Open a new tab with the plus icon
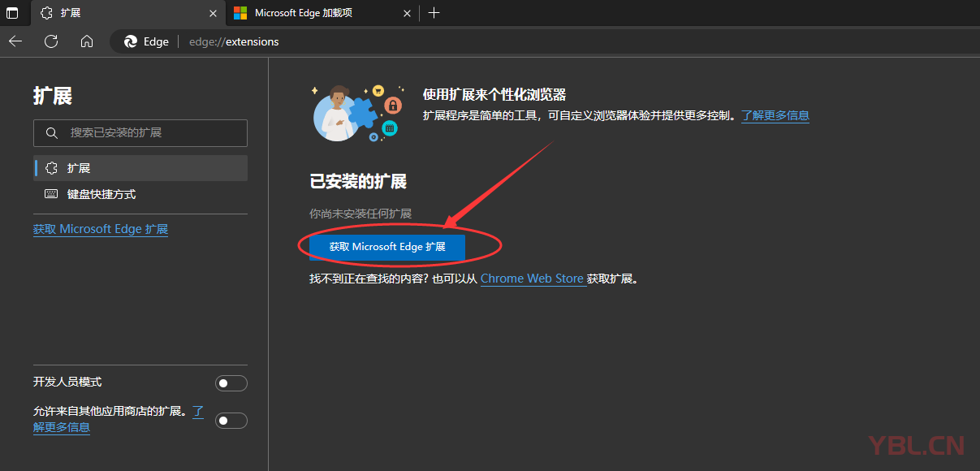 (x=434, y=13)
